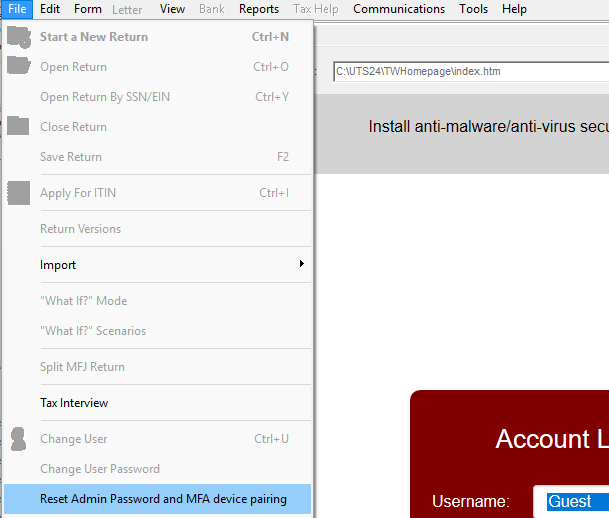Image resolution: width=609 pixels, height=518 pixels.
Task: Click the Close Return folder icon
Action: pyautogui.click(x=19, y=127)
